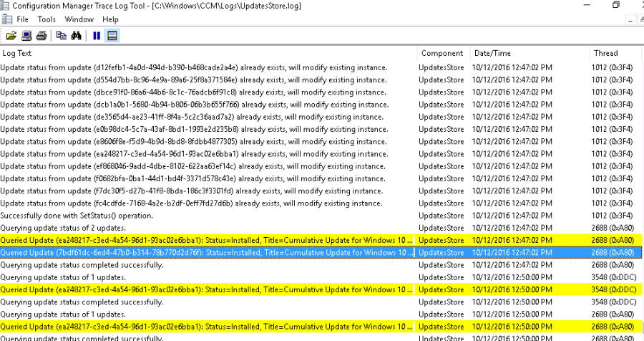Pause log updating with the pause icon
Viewport: 644px width, 341px height.
tap(97, 36)
